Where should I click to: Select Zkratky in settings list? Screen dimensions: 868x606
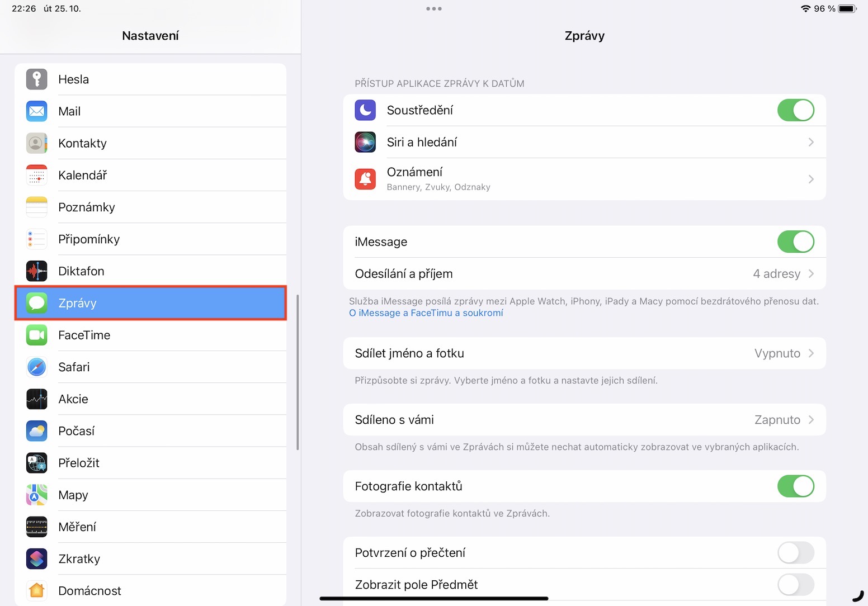150,558
